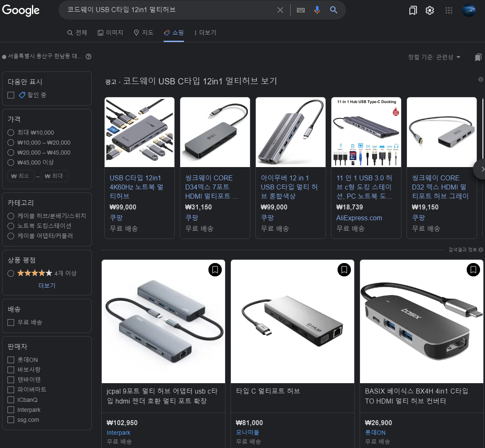Screen dimensions: 485x448
Task: Select the 쇼핑 tab
Action: (x=174, y=32)
